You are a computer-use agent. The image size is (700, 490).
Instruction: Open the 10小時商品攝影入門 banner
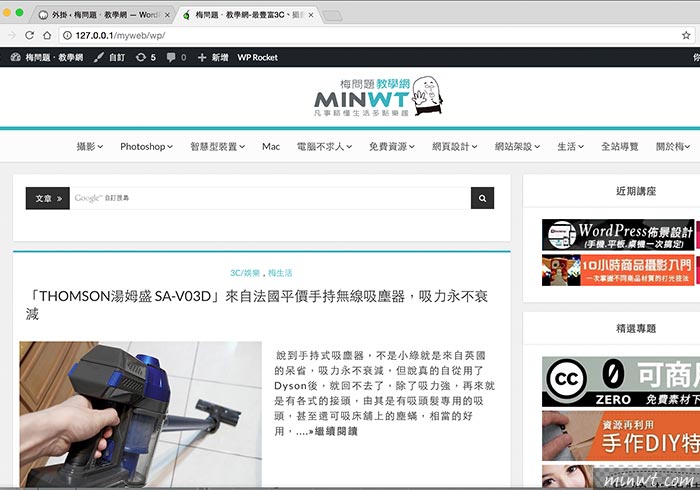(x=618, y=270)
